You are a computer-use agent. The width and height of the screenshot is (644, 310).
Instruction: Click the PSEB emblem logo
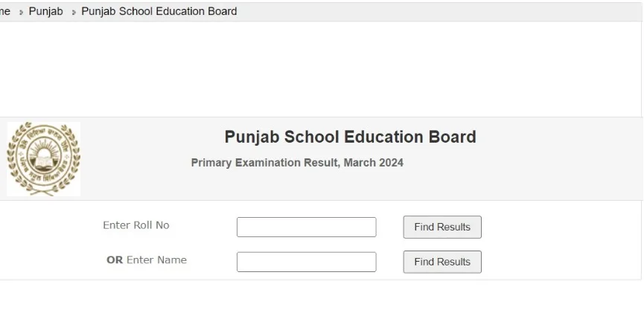43,159
